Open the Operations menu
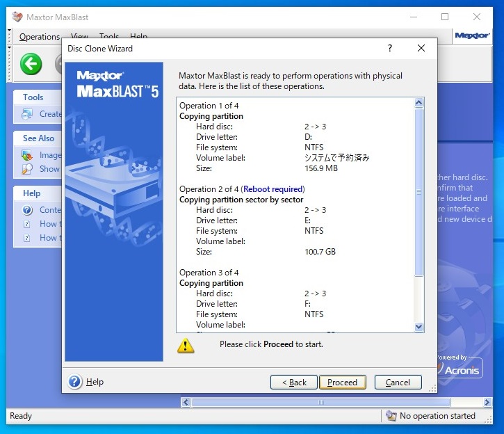Image resolution: width=504 pixels, height=434 pixels. [40, 37]
